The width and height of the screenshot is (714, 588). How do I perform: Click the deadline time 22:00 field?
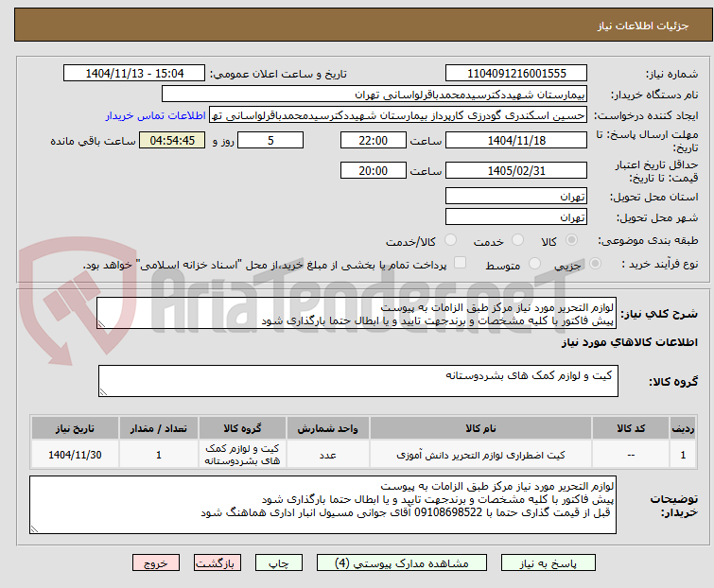coord(373,140)
